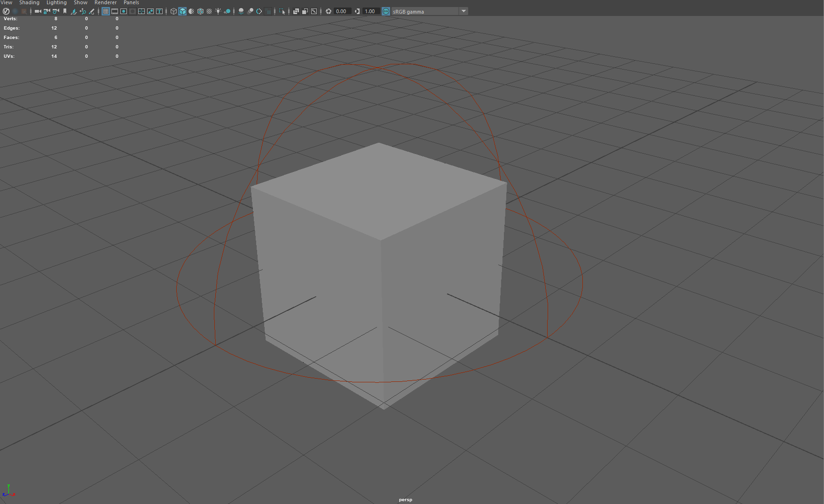Viewport: 824px width, 504px height.
Task: Click the 'Edges:' heads-up label
Action: pos(12,28)
